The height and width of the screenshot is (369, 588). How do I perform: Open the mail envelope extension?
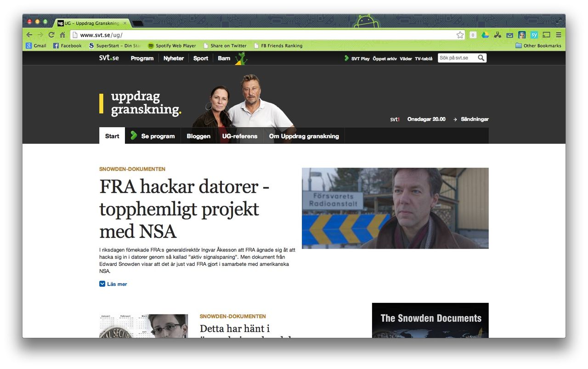pyautogui.click(x=509, y=35)
